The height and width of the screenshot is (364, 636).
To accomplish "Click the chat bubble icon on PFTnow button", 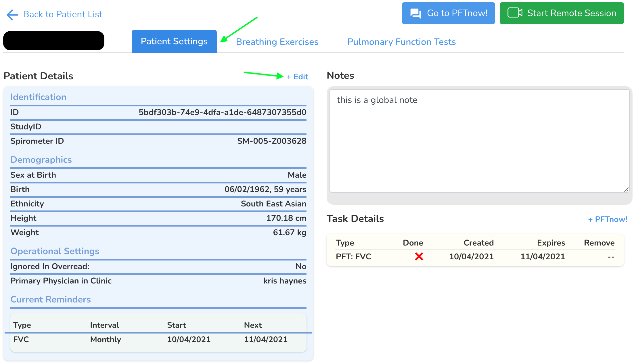I will point(415,13).
